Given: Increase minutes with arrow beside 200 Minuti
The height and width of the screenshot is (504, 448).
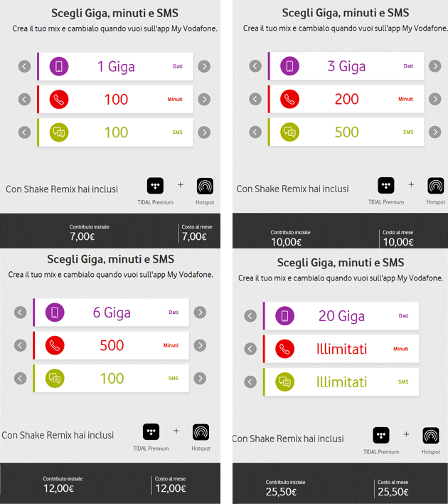Looking at the screenshot, I should [x=435, y=99].
